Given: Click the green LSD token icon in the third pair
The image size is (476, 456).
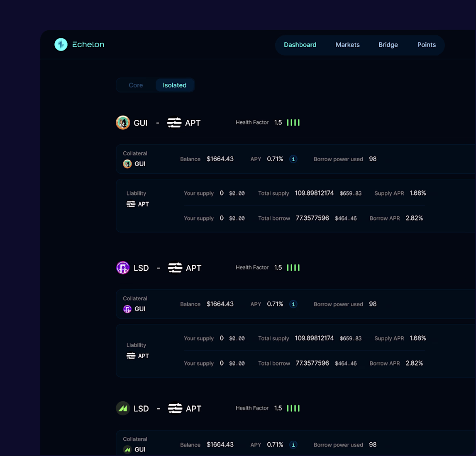Looking at the screenshot, I should (123, 408).
